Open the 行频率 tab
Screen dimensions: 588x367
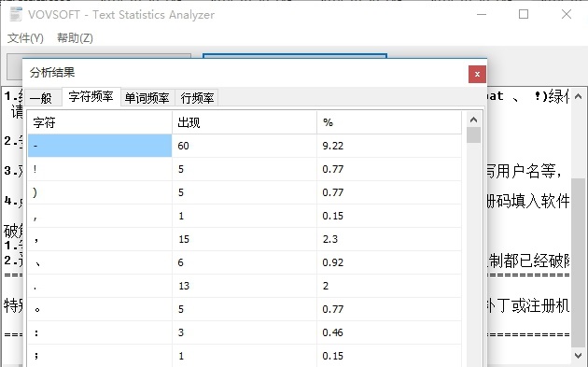[197, 98]
